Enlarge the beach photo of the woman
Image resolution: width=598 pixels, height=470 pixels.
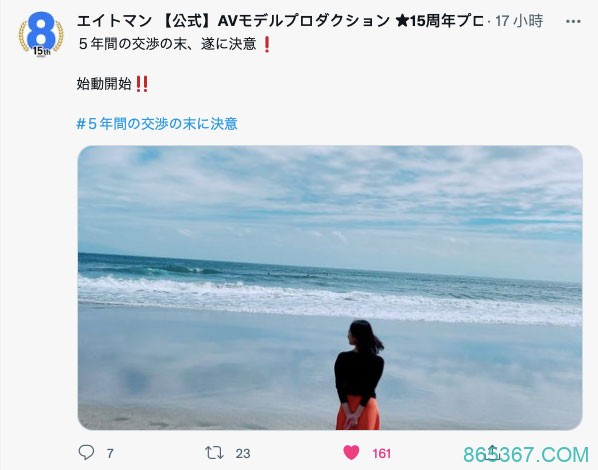[330, 288]
